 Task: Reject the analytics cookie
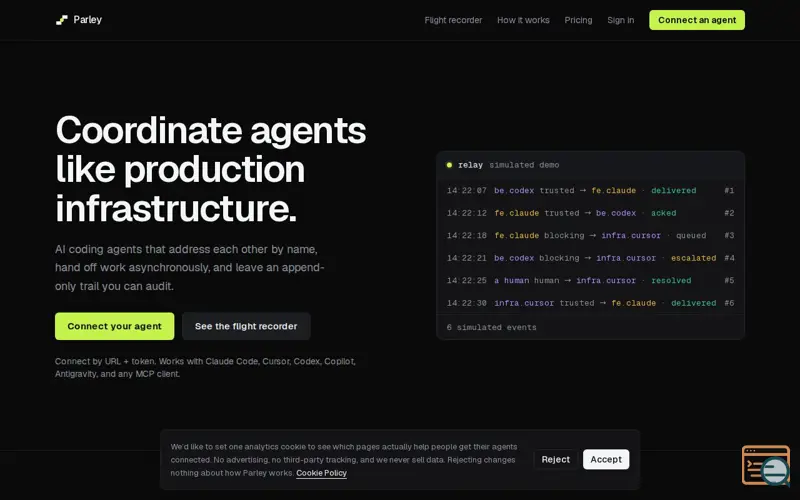pos(556,459)
